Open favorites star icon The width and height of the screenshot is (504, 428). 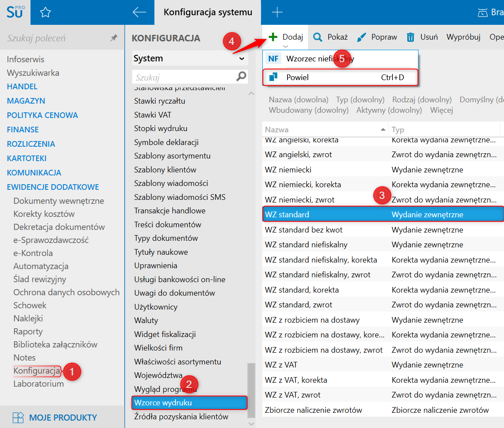click(45, 13)
